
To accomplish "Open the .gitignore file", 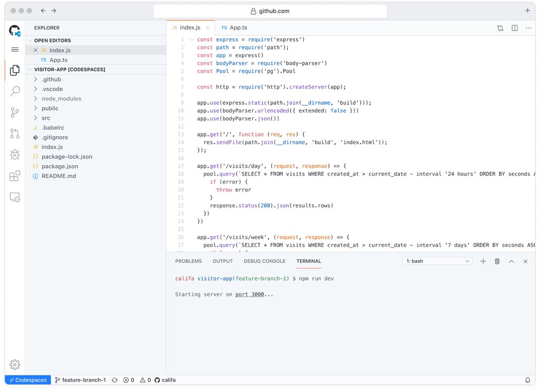I will [96, 138].
